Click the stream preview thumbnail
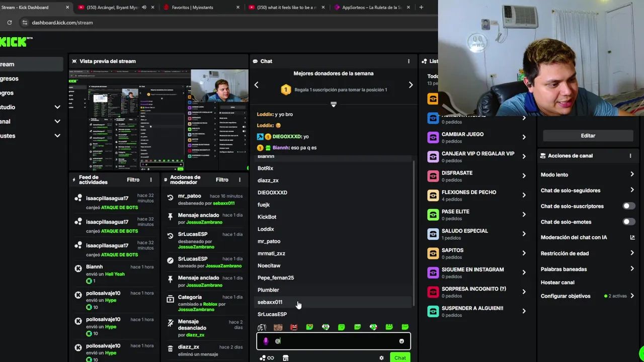This screenshot has height=362, width=644. coord(158,120)
